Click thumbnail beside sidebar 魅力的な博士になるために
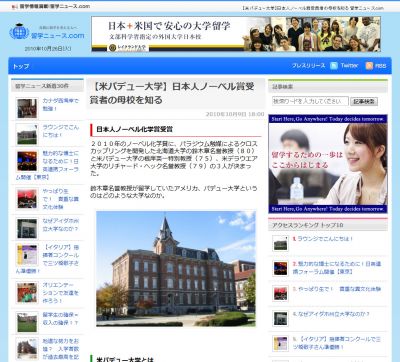 pyautogui.click(x=27, y=161)
